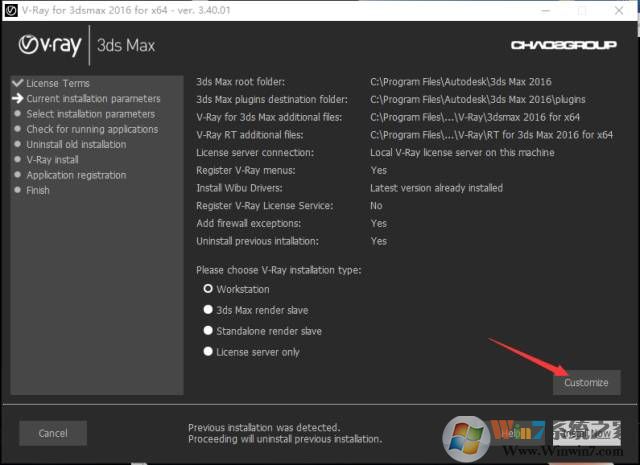640x465 pixels.
Task: Select License server only option
Action: (x=208, y=352)
